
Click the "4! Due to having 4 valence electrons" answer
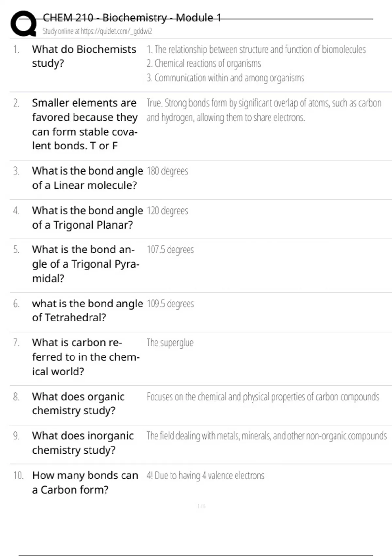pyautogui.click(x=205, y=475)
